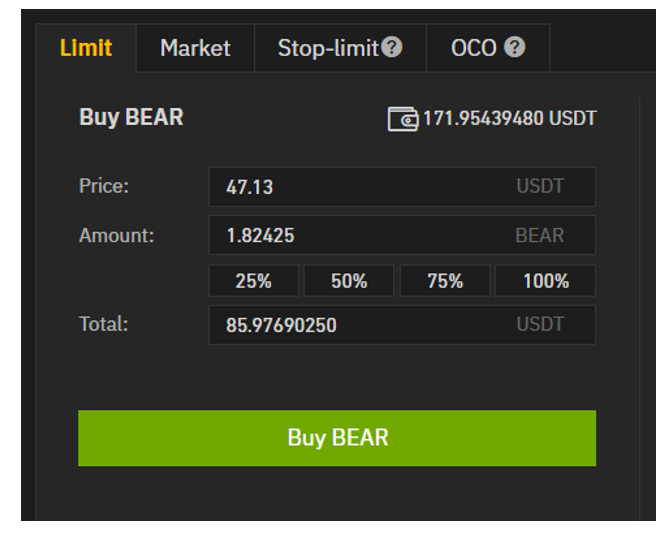
Task: Click the wallet balance icon
Action: 403,119
